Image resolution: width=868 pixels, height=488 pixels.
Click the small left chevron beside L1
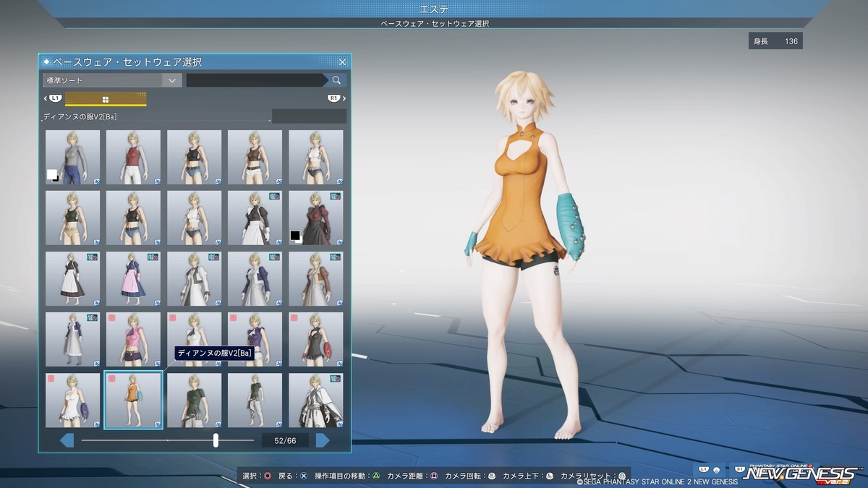pos(46,98)
